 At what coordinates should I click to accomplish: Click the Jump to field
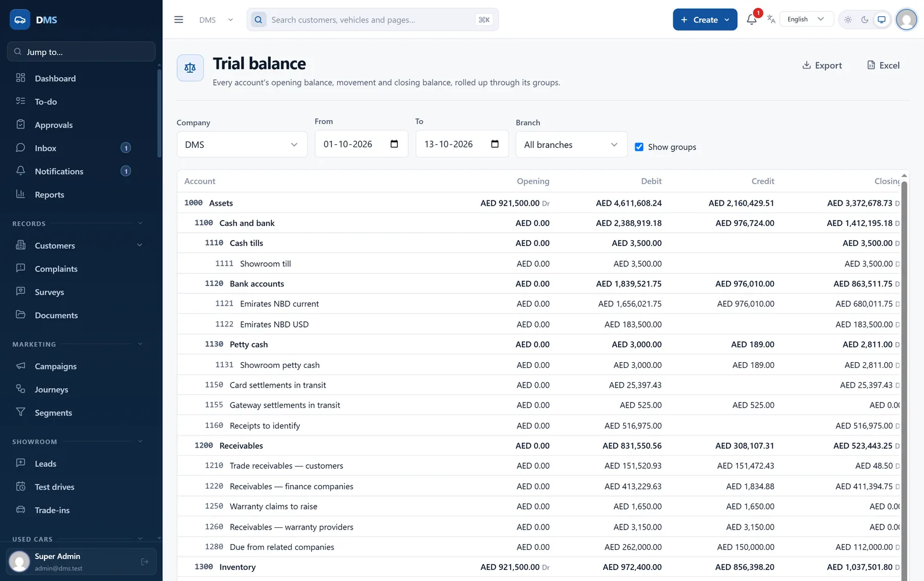81,51
